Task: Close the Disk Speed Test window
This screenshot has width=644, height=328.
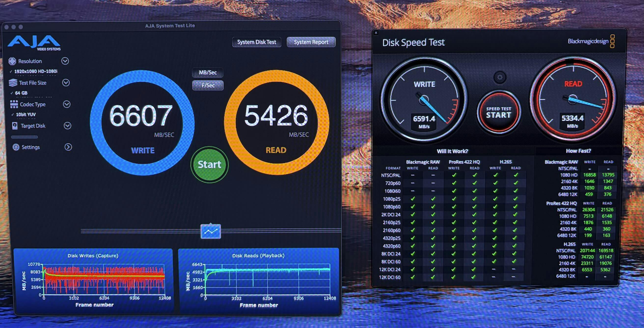Action: pyautogui.click(x=376, y=33)
